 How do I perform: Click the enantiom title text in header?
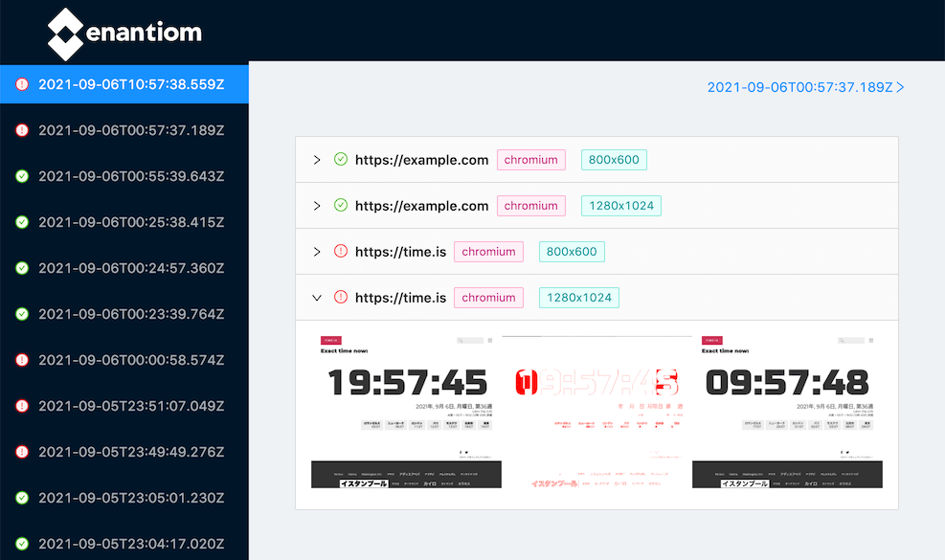[144, 33]
